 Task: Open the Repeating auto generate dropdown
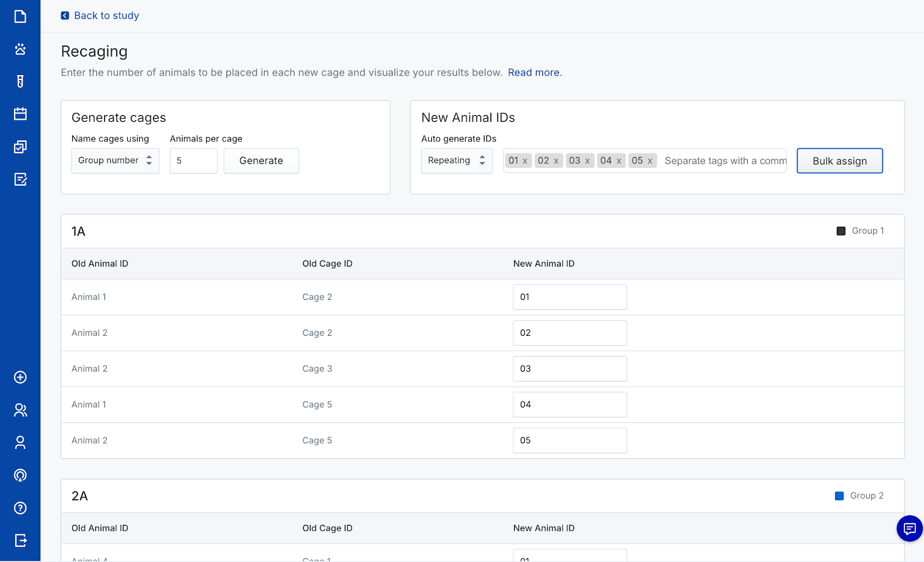coord(456,160)
